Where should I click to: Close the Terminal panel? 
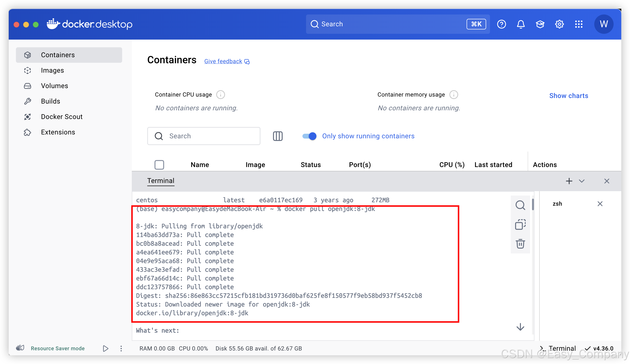[607, 181]
